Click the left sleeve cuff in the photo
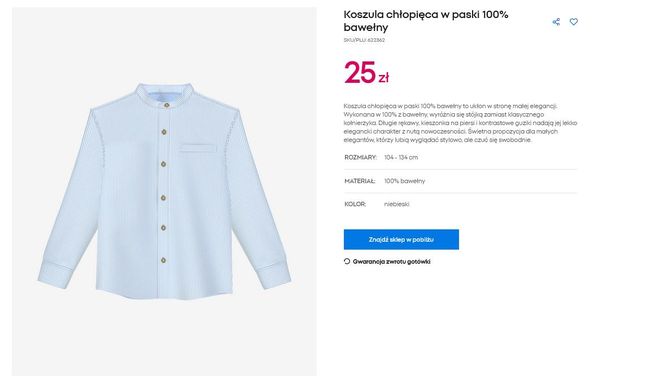The image size is (664, 386). (55, 275)
